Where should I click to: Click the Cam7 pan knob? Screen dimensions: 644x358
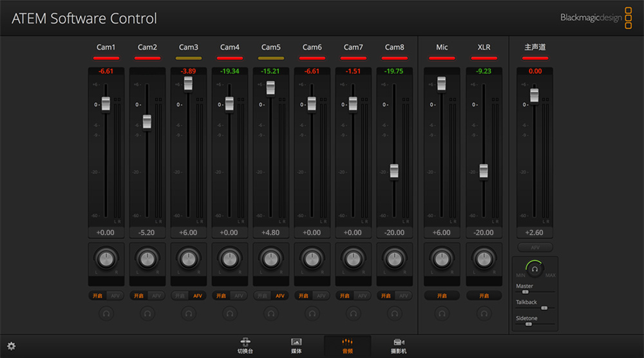tap(353, 259)
